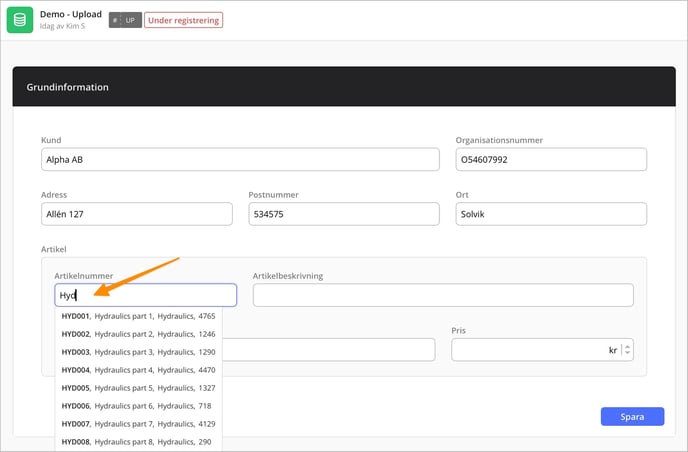
Task: Focus the Kund field containing Alpha AB
Action: [240, 159]
